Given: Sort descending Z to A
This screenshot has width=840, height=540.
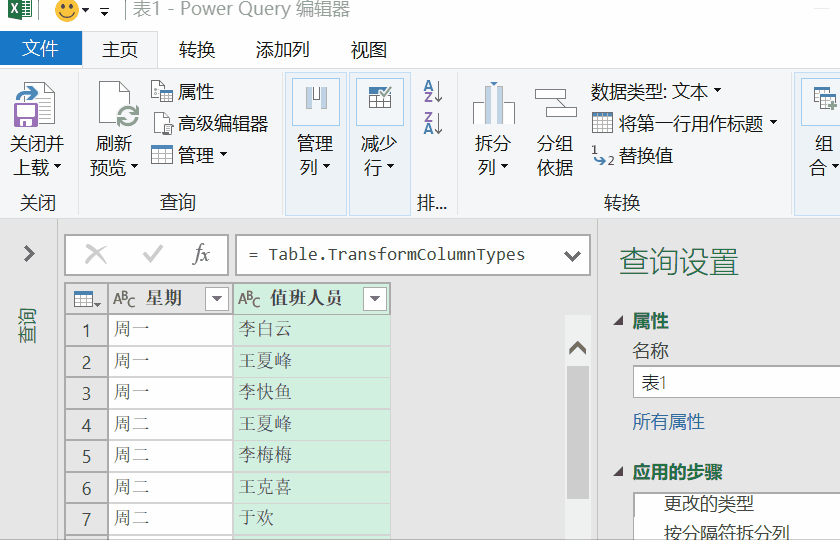Looking at the screenshot, I should tap(433, 123).
